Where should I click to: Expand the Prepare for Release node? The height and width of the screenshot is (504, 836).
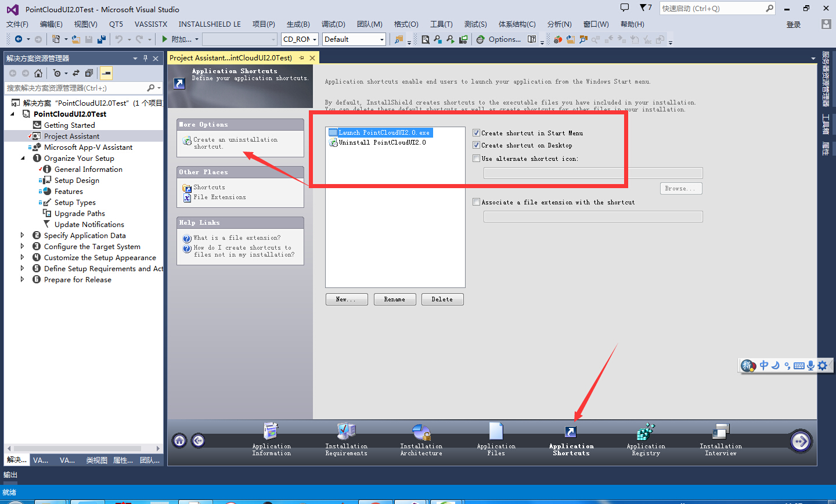tap(22, 279)
